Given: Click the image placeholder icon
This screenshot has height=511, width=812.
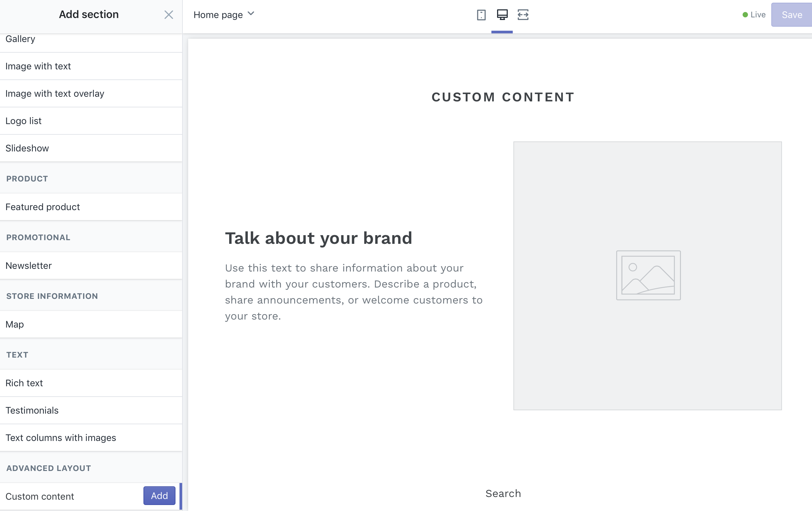Looking at the screenshot, I should coord(648,275).
